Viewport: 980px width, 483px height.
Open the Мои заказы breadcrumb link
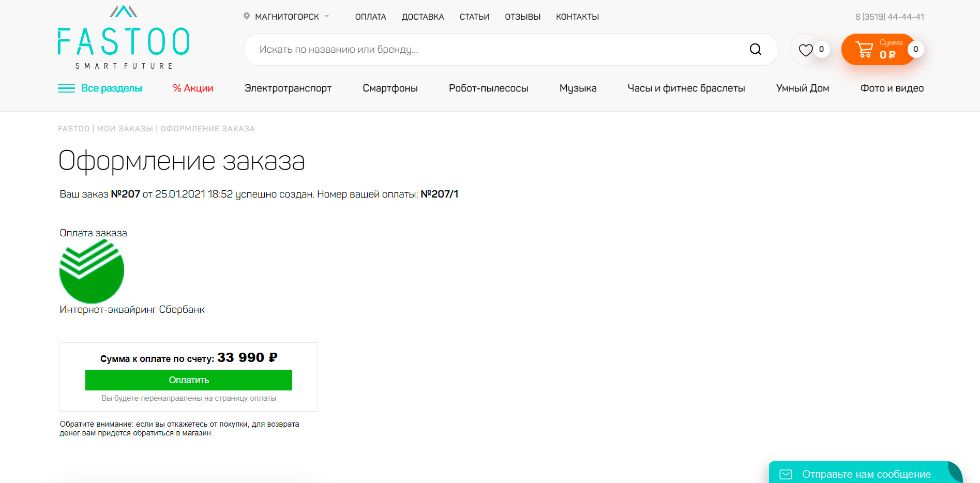click(x=125, y=128)
